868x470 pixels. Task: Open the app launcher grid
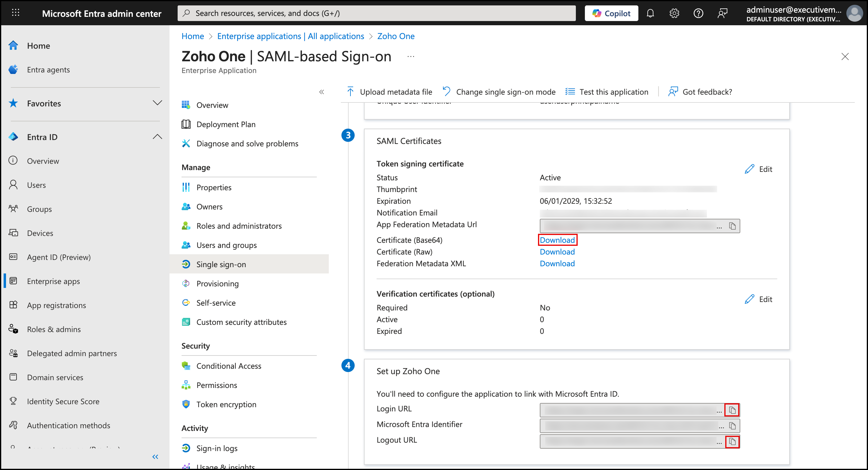tap(16, 13)
